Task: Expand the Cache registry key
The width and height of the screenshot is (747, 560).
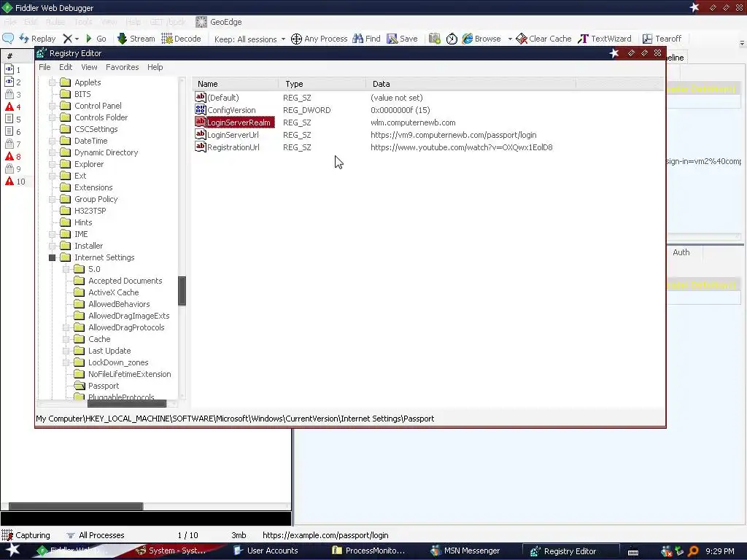Action: tap(66, 339)
